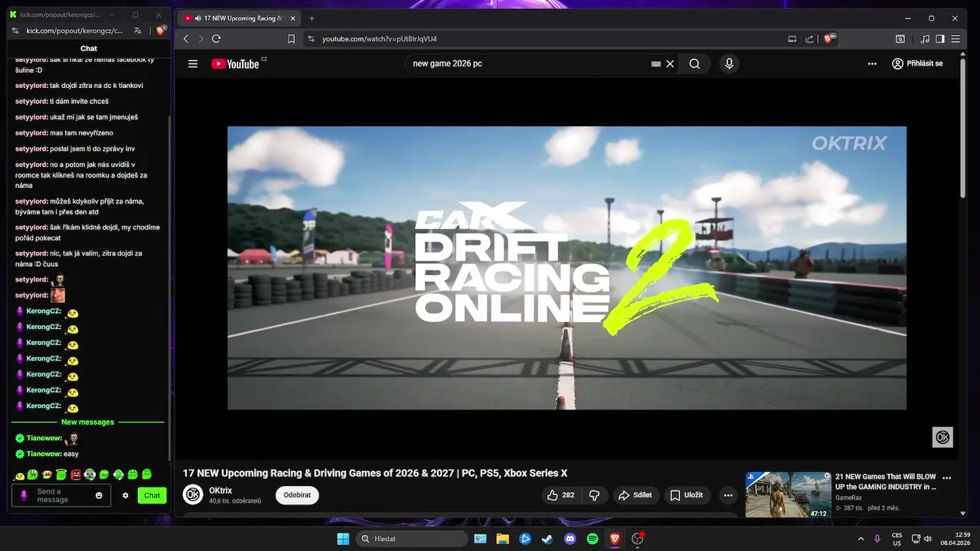
Task: Open '21 NEW Games That Will BLOW' title
Action: click(x=886, y=481)
